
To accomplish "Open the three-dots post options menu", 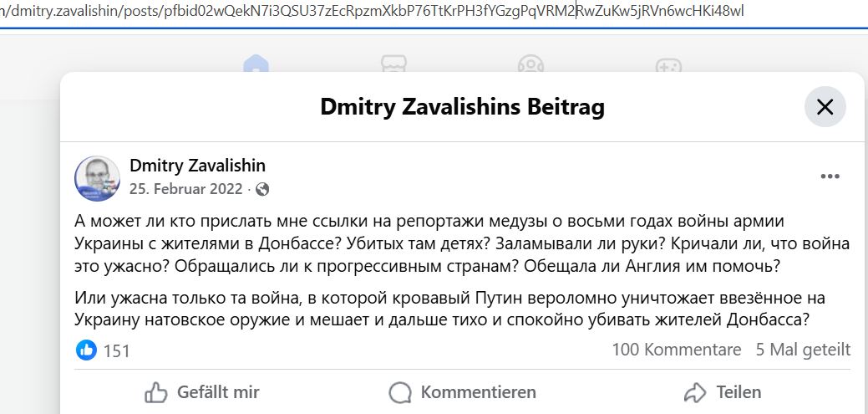I will coord(830,176).
